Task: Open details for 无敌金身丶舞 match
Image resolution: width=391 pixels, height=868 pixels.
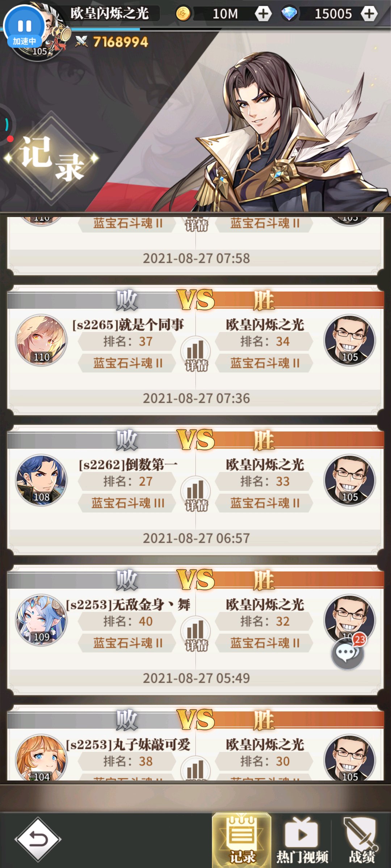Action: pos(196,634)
